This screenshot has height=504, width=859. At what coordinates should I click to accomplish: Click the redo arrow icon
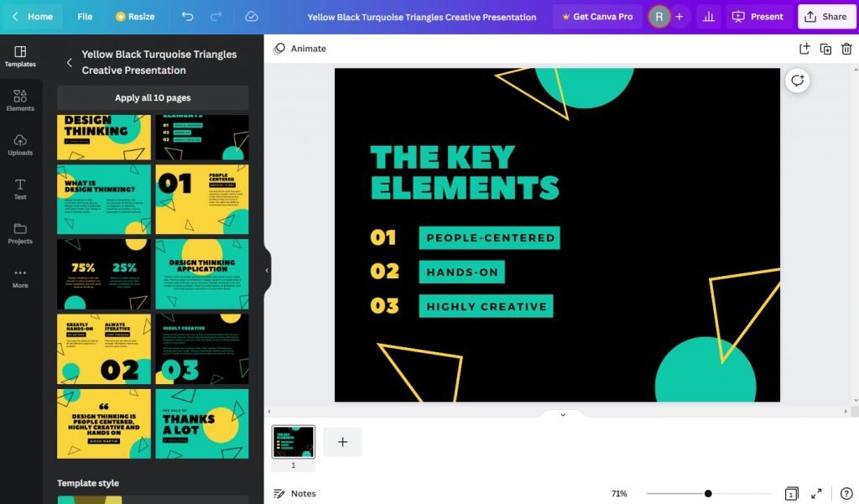216,17
